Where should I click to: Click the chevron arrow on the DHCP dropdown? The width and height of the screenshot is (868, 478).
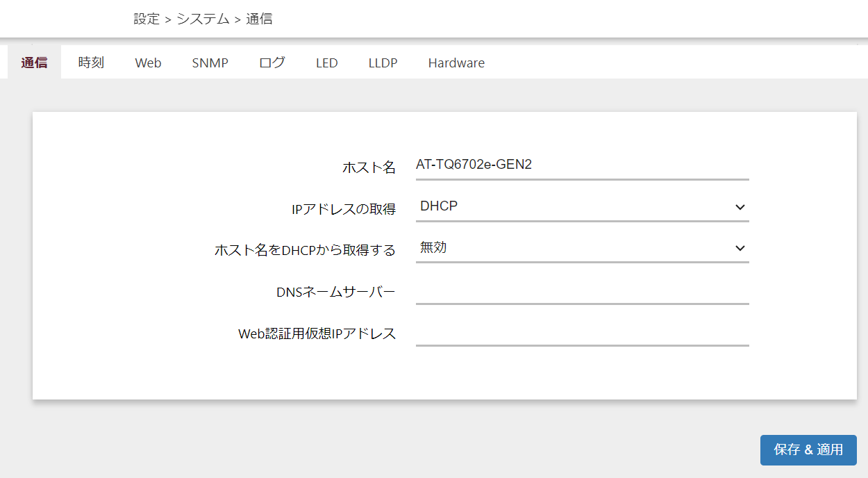(740, 207)
